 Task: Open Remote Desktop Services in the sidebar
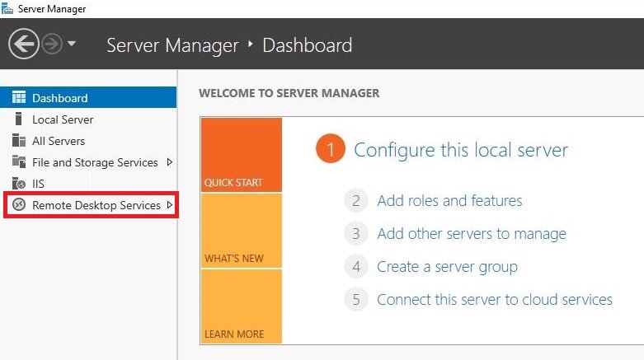click(x=91, y=205)
